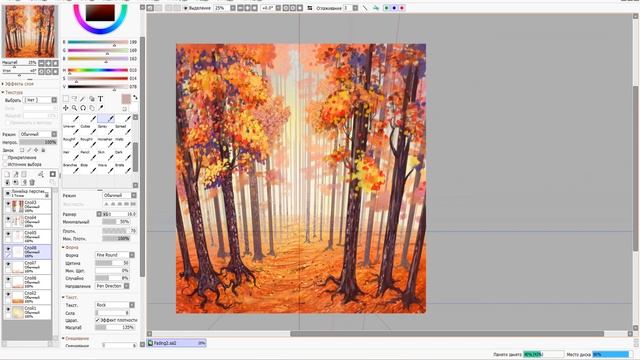
Task: Select the magic wand tool
Action: pos(83,99)
